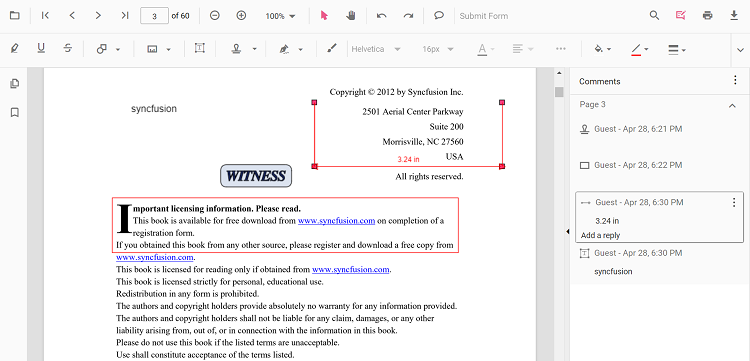The image size is (750, 361).
Task: Select the Highlight annotation tool
Action: pyautogui.click(x=14, y=48)
